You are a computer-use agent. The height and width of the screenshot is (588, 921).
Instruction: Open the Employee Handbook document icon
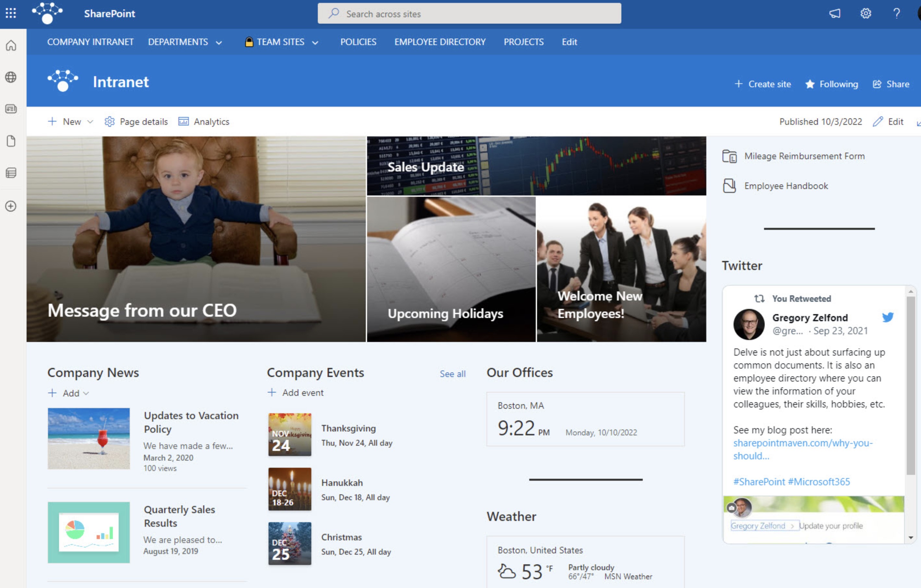pos(730,186)
